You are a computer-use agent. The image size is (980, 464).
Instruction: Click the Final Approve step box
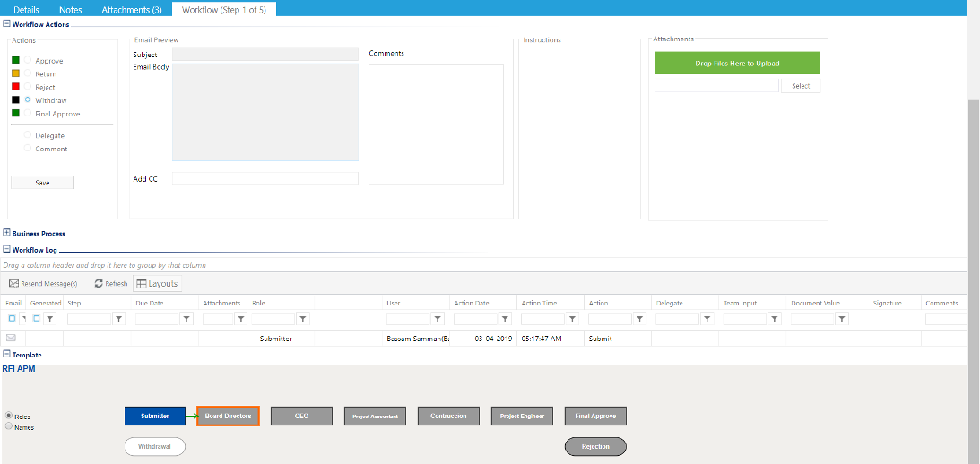click(595, 416)
